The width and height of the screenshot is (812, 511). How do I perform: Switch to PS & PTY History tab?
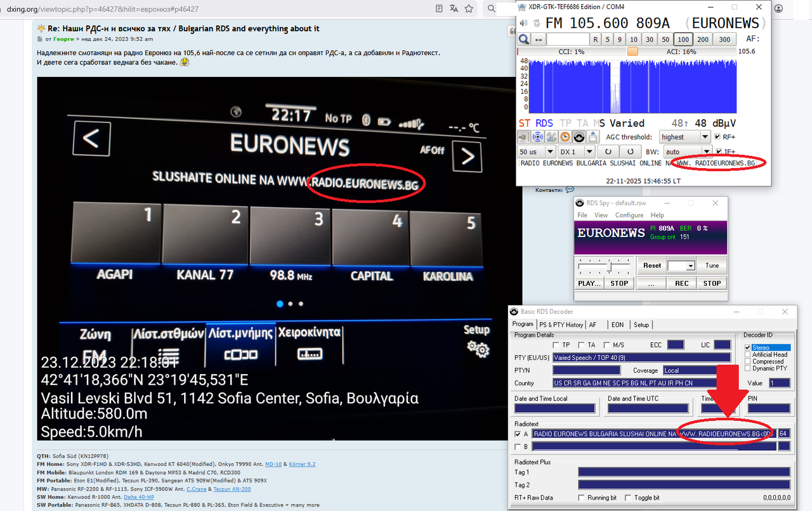561,325
